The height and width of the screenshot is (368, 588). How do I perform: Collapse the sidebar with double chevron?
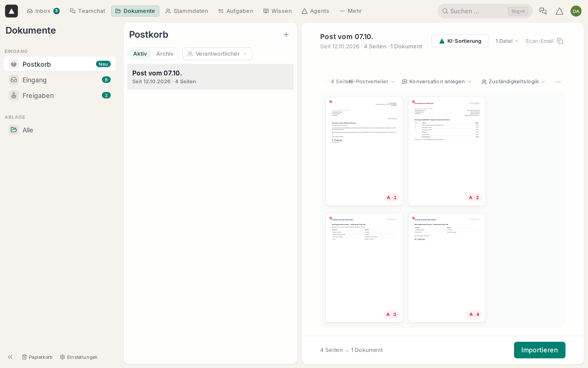(x=10, y=357)
